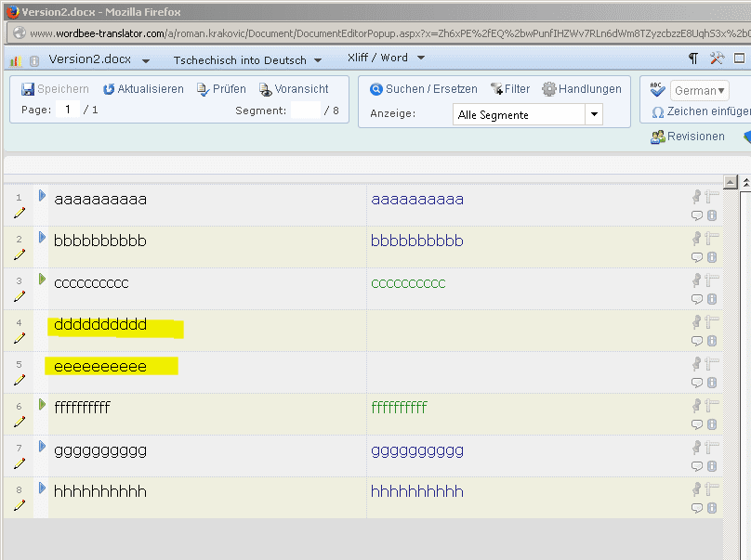
Task: Open the Version2.docx dropdown arrow
Action: [146, 60]
